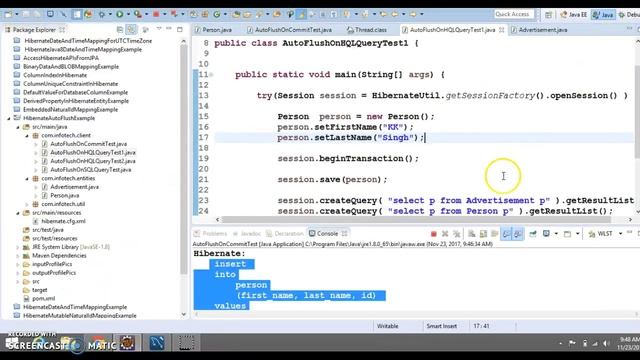Click Collapse All icon in Package Explorer
Viewport: 640px width, 360px height.
pos(120,30)
